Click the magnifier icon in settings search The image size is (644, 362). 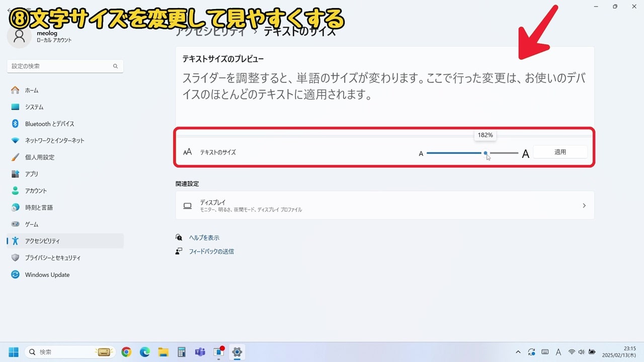point(115,66)
